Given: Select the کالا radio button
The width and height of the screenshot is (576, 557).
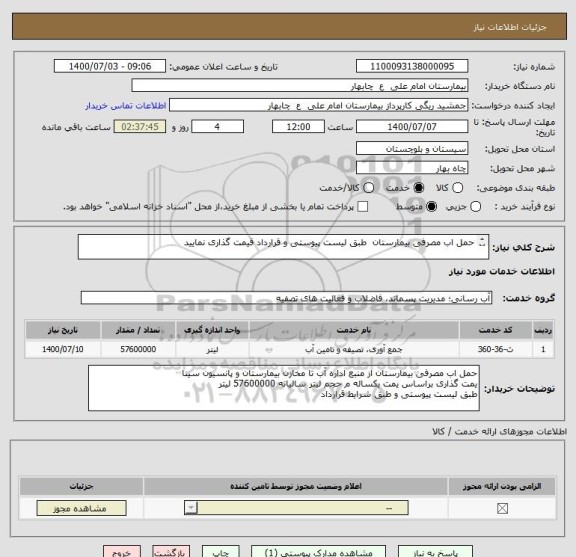Looking at the screenshot, I should click(457, 188).
